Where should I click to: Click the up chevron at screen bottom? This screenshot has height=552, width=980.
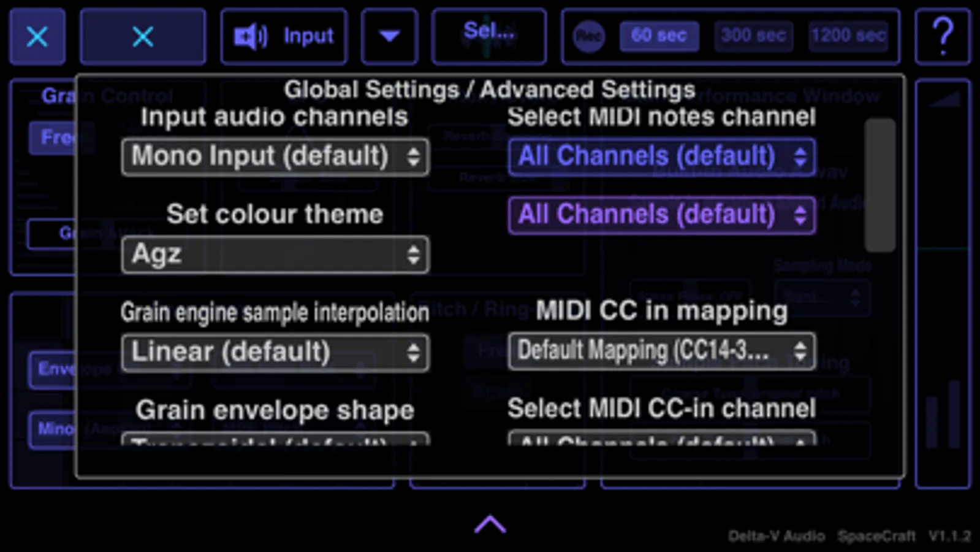pos(490,524)
